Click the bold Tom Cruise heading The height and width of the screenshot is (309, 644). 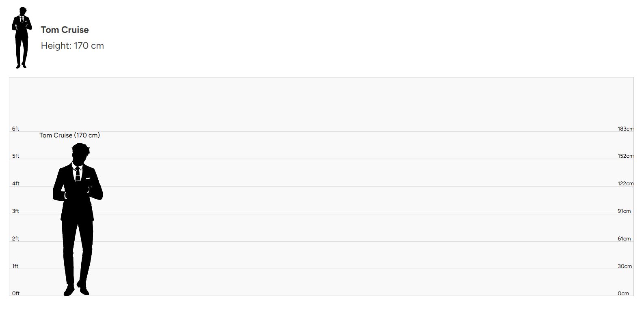coord(65,30)
